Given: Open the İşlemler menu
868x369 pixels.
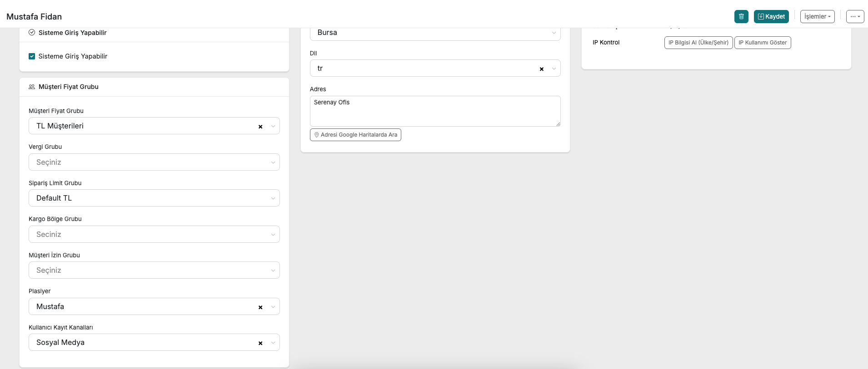Looking at the screenshot, I should pos(817,16).
